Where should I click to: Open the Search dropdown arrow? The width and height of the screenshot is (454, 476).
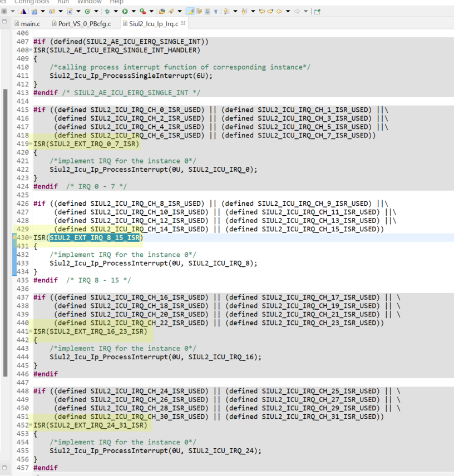[180, 12]
